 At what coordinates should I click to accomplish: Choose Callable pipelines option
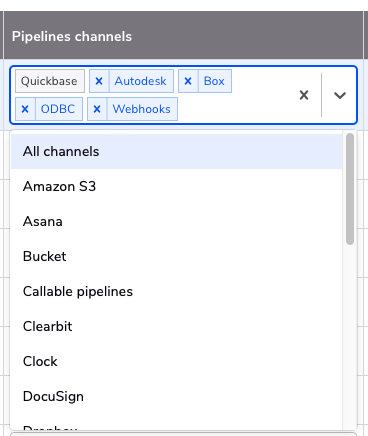(177, 292)
